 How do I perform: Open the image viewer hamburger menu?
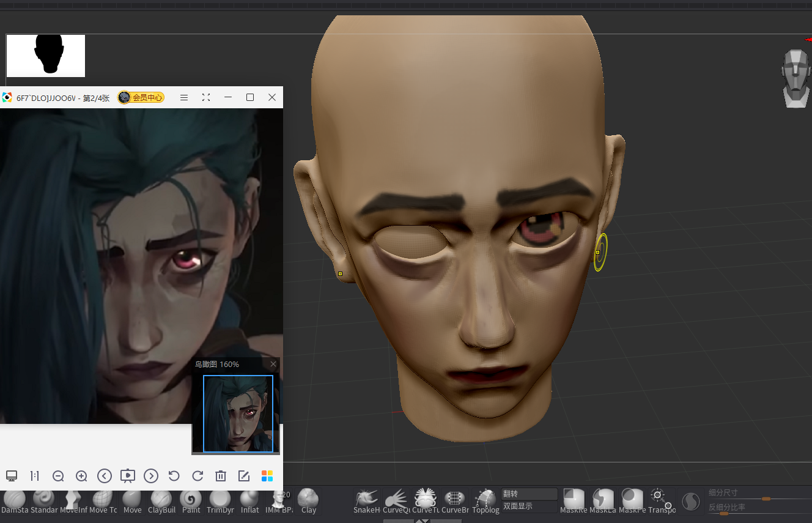tap(184, 97)
